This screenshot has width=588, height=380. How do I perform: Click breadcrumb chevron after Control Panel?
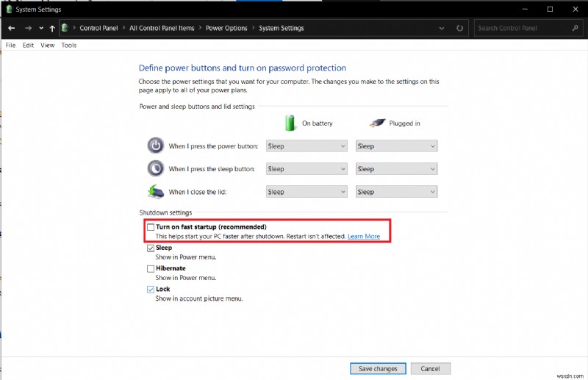coord(123,28)
